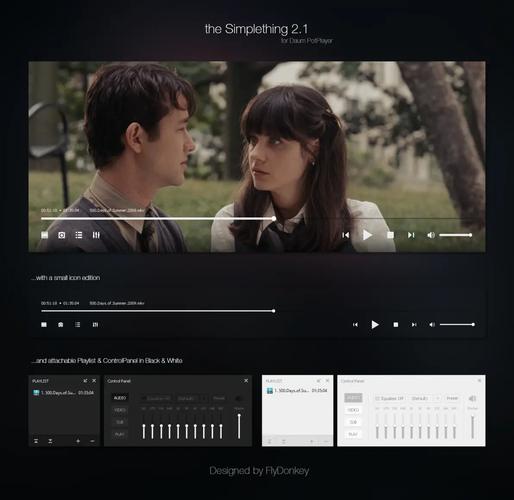Select AUDIO tab in white Control Panel
The width and height of the screenshot is (514, 500).
[353, 398]
